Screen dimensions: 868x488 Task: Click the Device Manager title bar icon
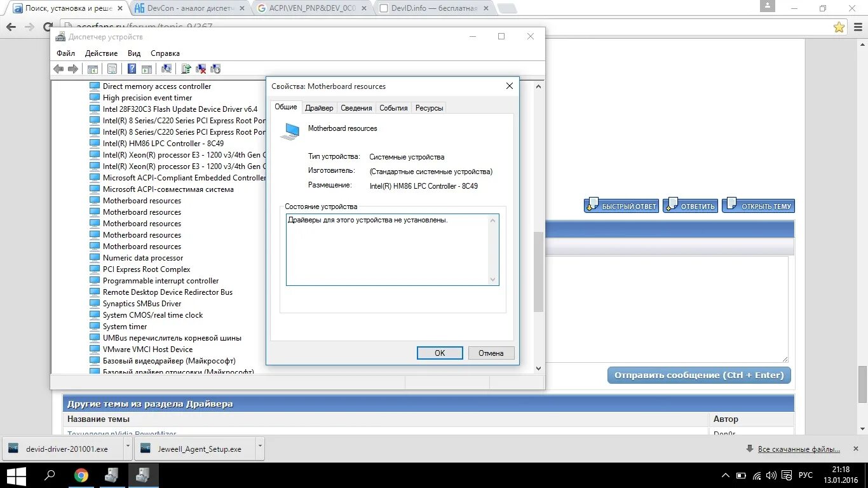pos(60,37)
